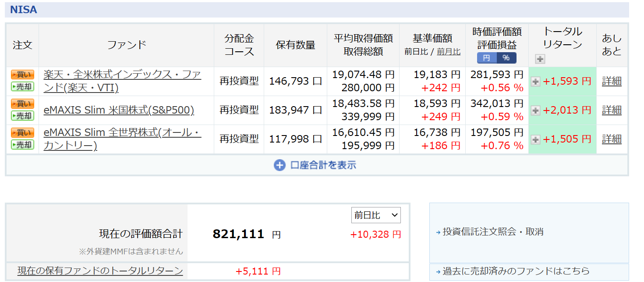Expand total return breakdown for +1,593 円
This screenshot has width=644, height=282.
pos(535,82)
